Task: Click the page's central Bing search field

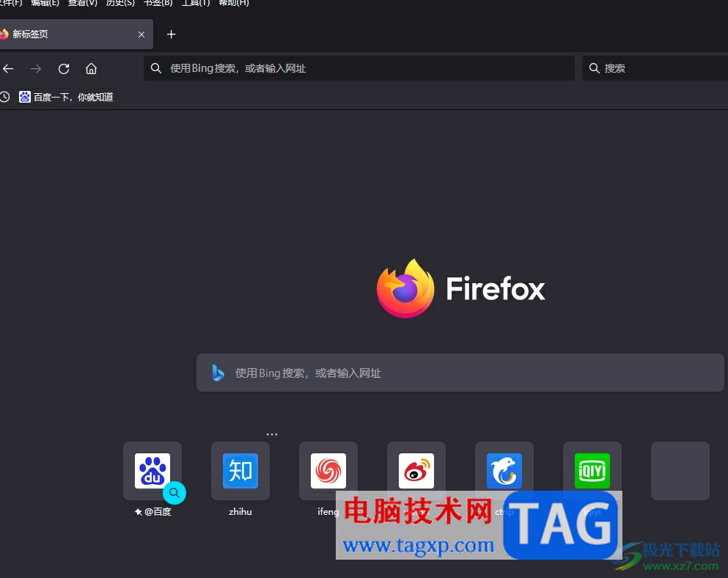Action: tap(460, 373)
